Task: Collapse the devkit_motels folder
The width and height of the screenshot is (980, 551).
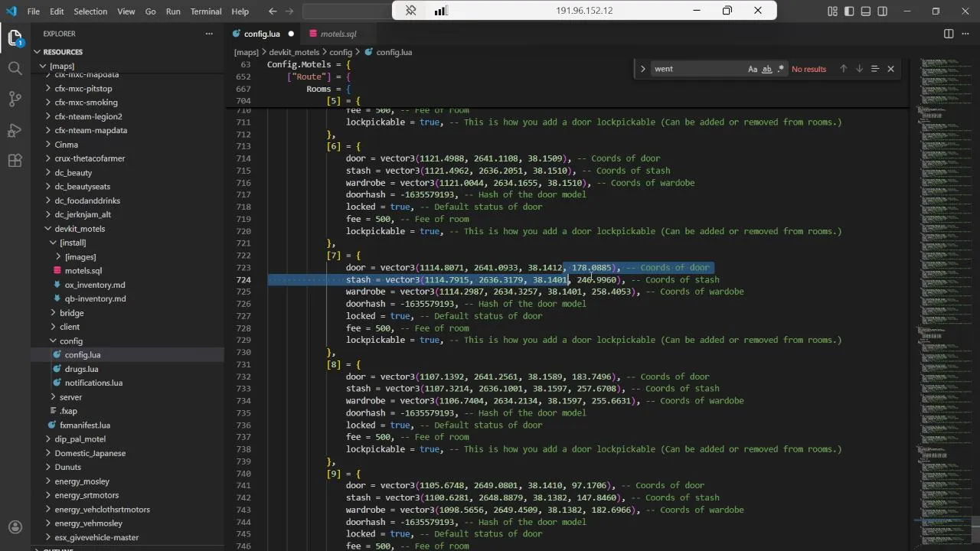Action: pyautogui.click(x=127, y=229)
